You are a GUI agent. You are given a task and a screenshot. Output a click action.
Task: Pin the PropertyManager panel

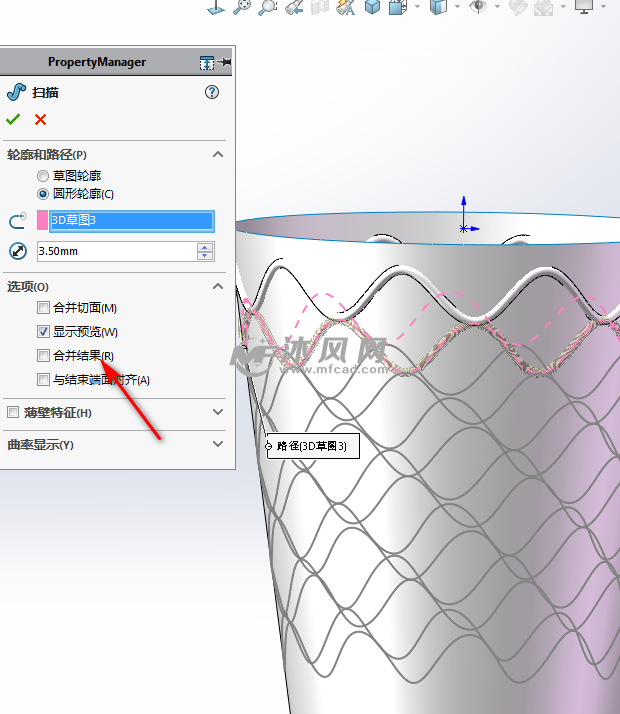pos(225,62)
